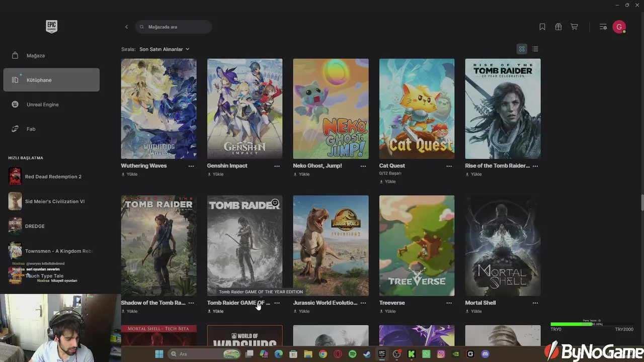Viewport: 644px width, 362px height.
Task: Click the taskbar Ara search box
Action: (x=203, y=354)
